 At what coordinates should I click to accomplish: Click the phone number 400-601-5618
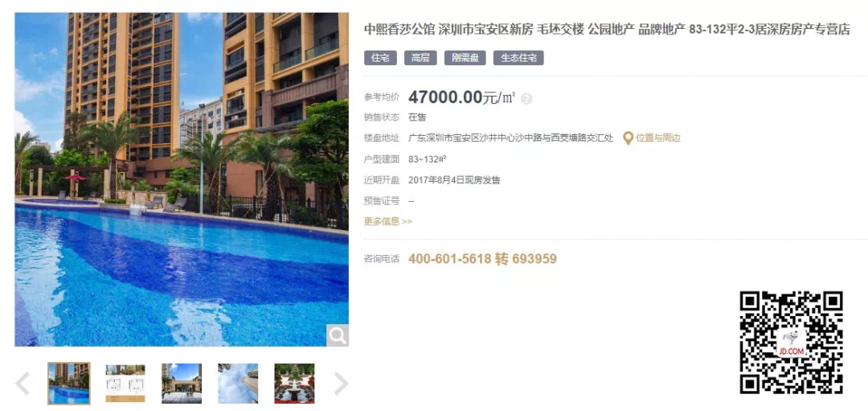449,259
